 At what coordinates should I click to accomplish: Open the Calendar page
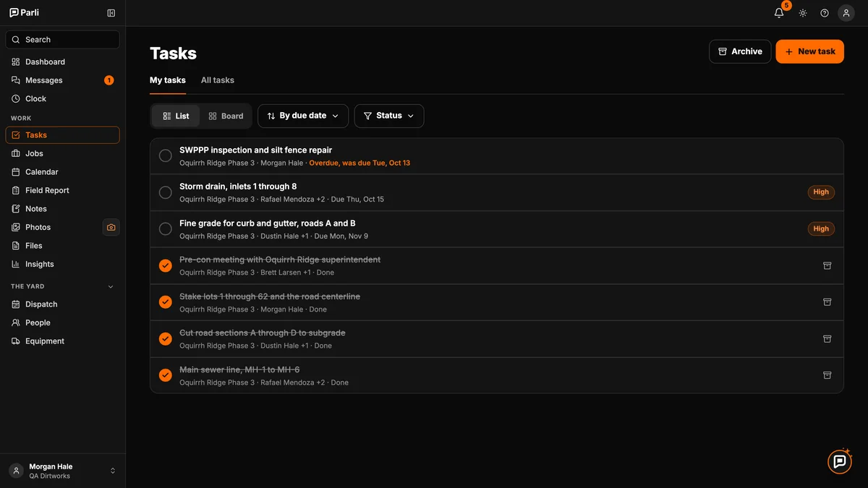[62, 172]
